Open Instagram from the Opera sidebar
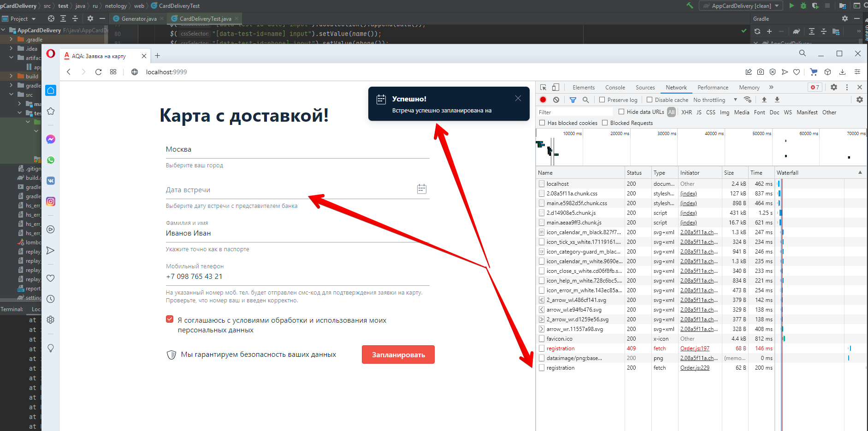The height and width of the screenshot is (431, 868). [x=51, y=201]
